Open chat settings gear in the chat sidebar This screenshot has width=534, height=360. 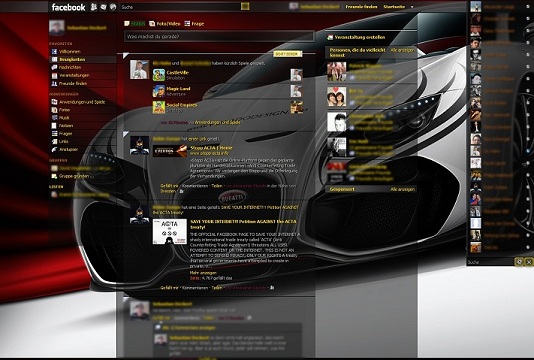519,262
